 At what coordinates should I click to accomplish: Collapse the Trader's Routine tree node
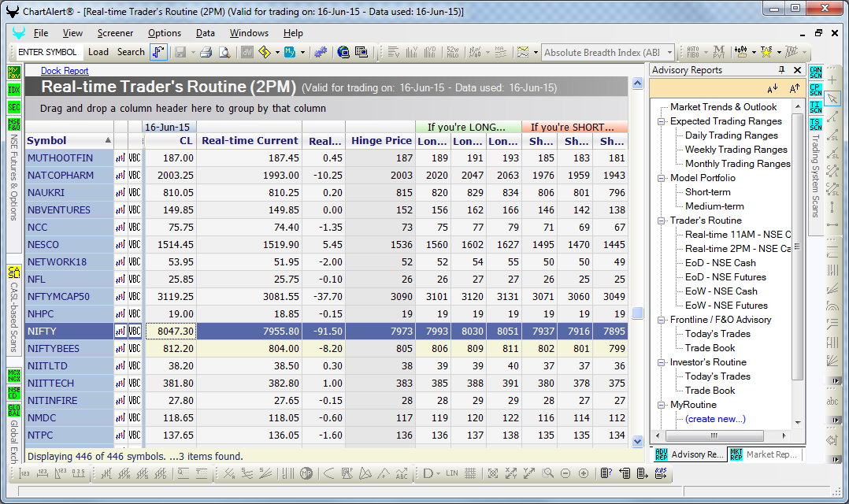(x=661, y=220)
